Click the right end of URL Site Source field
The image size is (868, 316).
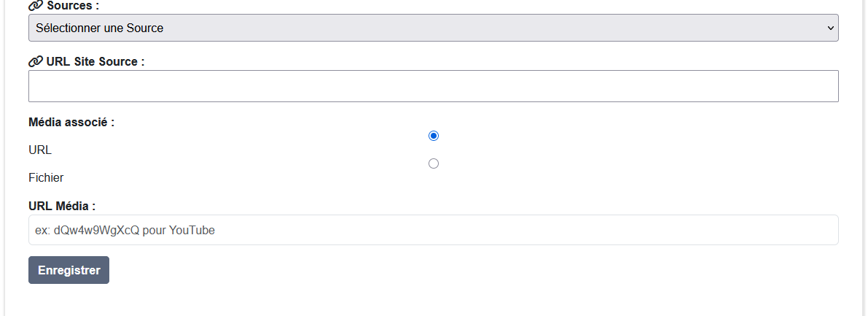[824, 86]
